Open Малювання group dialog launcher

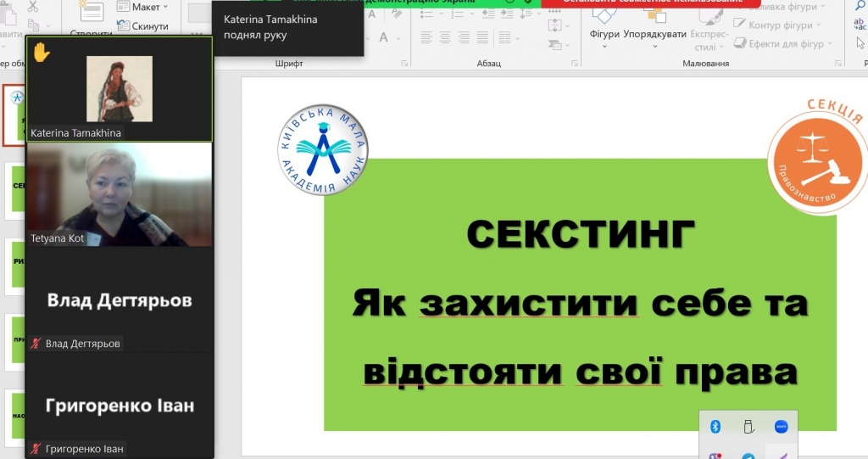pos(838,64)
